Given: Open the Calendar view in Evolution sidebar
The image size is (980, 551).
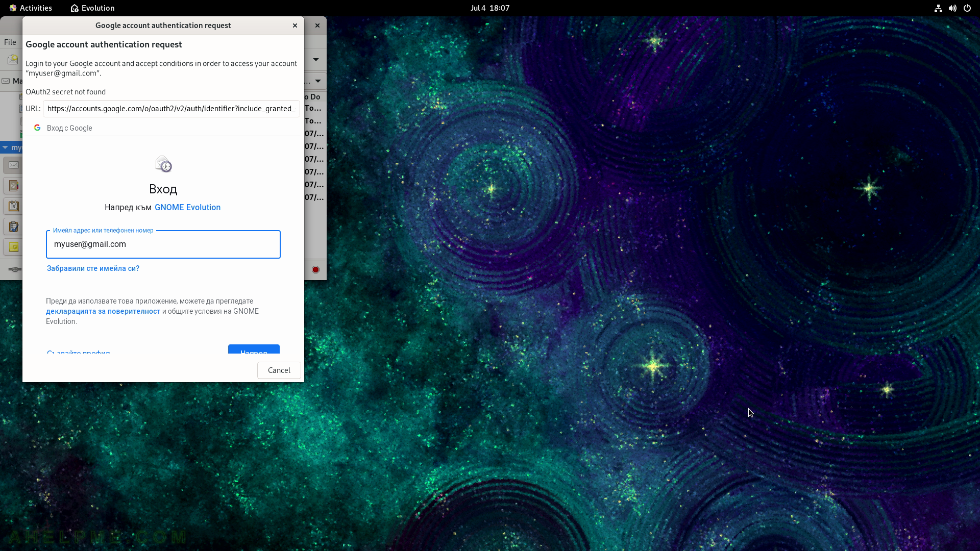Looking at the screenshot, I should [13, 206].
